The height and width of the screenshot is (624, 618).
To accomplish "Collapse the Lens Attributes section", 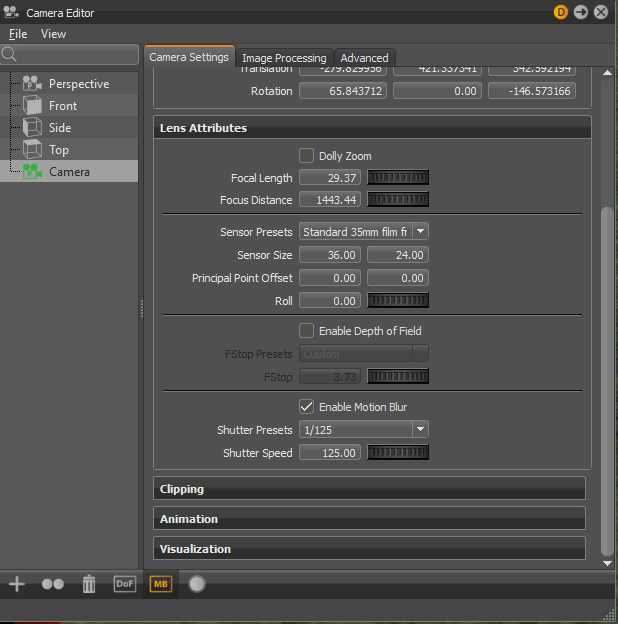I will 372,128.
